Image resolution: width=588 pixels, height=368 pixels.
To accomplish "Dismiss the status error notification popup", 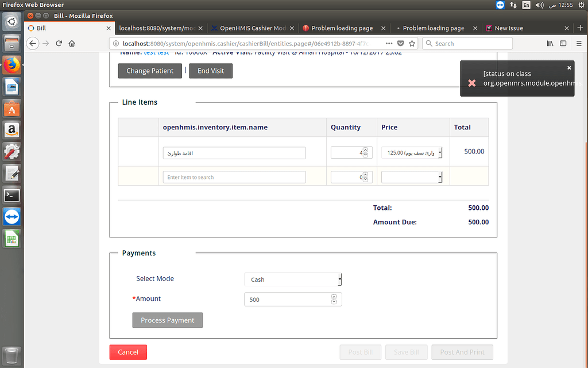I will (569, 67).
